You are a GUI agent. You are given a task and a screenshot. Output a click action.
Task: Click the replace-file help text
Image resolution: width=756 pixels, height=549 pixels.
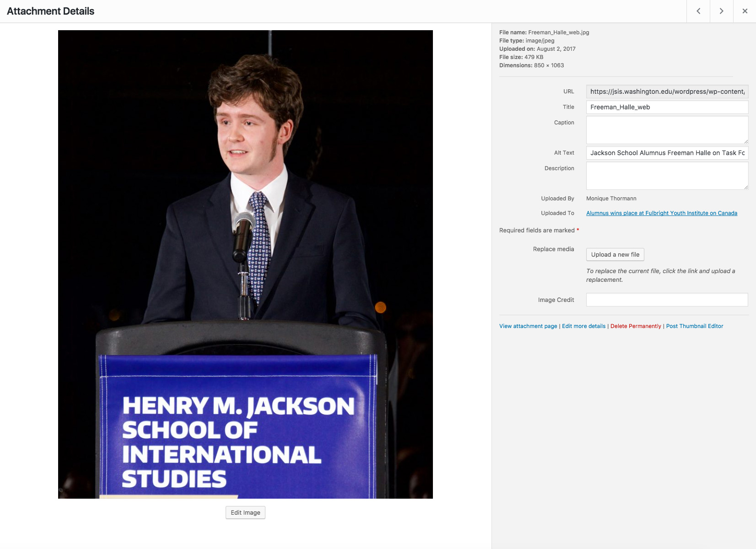(x=661, y=275)
